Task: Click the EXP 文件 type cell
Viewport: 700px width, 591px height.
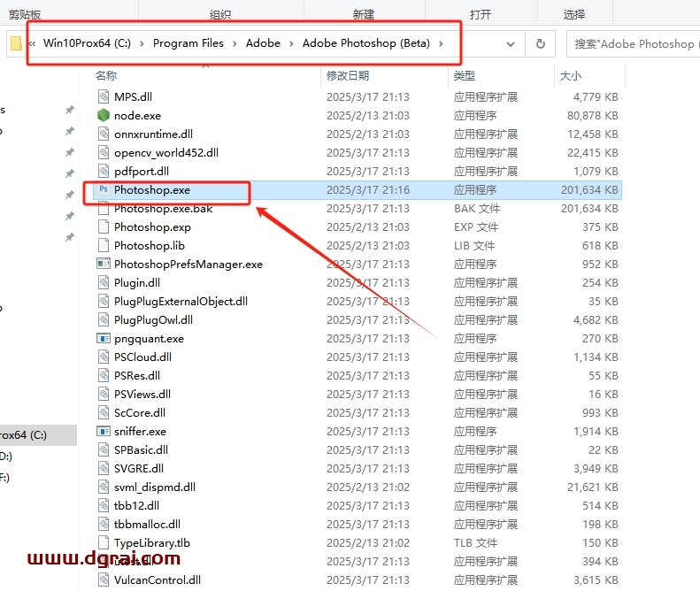Action: point(476,227)
